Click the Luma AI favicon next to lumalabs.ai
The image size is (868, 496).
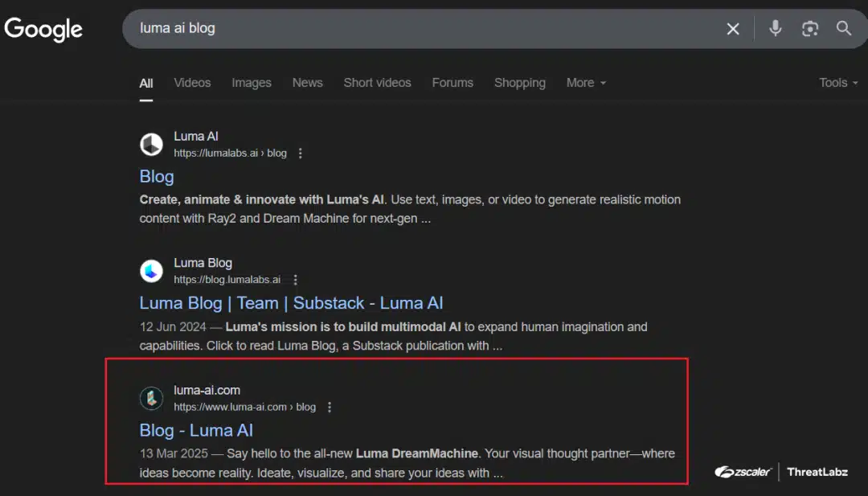151,144
